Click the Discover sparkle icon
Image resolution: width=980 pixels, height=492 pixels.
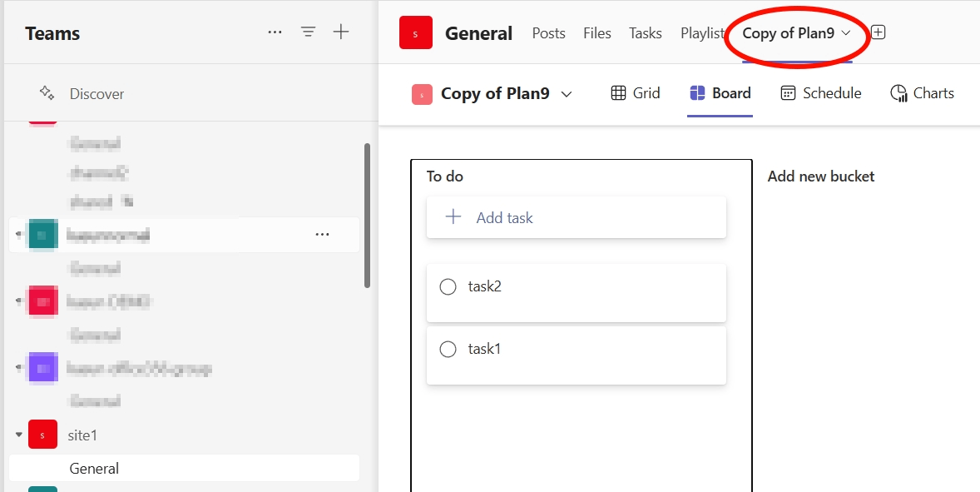(47, 93)
